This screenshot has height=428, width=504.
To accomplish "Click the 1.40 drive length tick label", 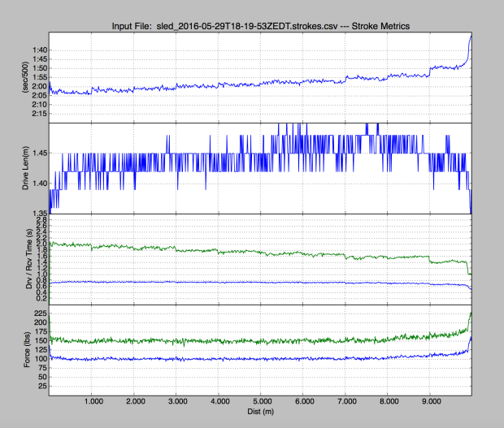I will click(37, 184).
